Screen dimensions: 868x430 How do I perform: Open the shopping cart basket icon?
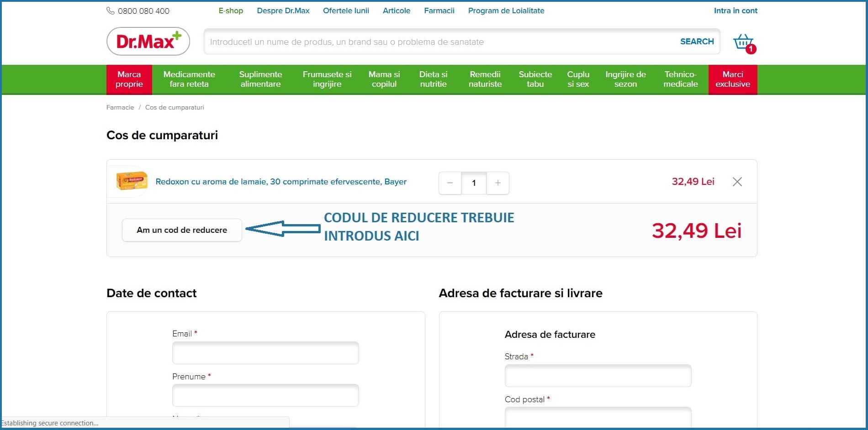coord(744,43)
